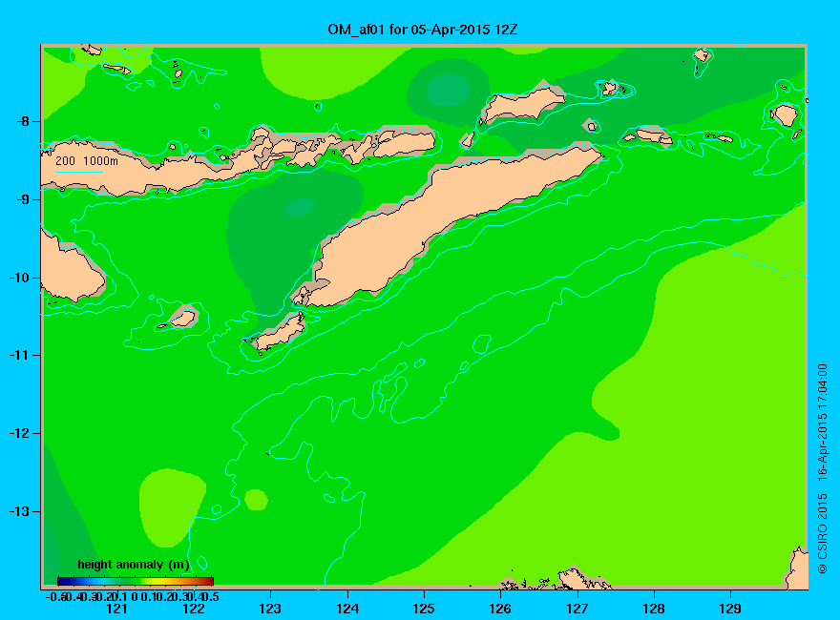Click latitude axis label -13
The image size is (840, 620).
(19, 511)
